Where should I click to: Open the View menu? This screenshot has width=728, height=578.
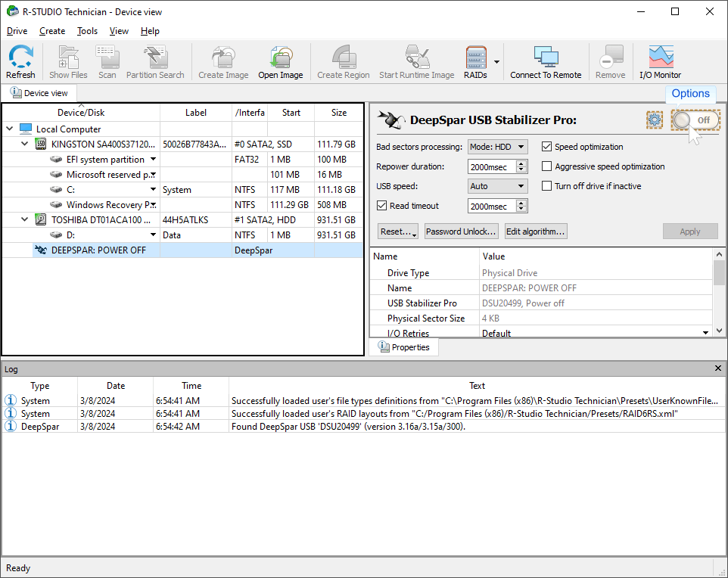point(119,31)
